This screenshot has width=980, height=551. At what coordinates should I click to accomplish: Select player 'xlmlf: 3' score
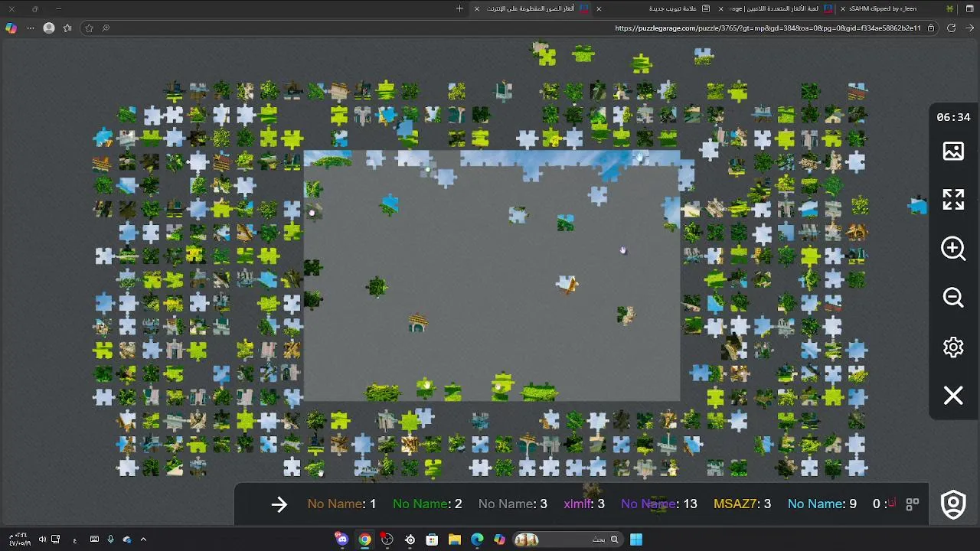(584, 504)
